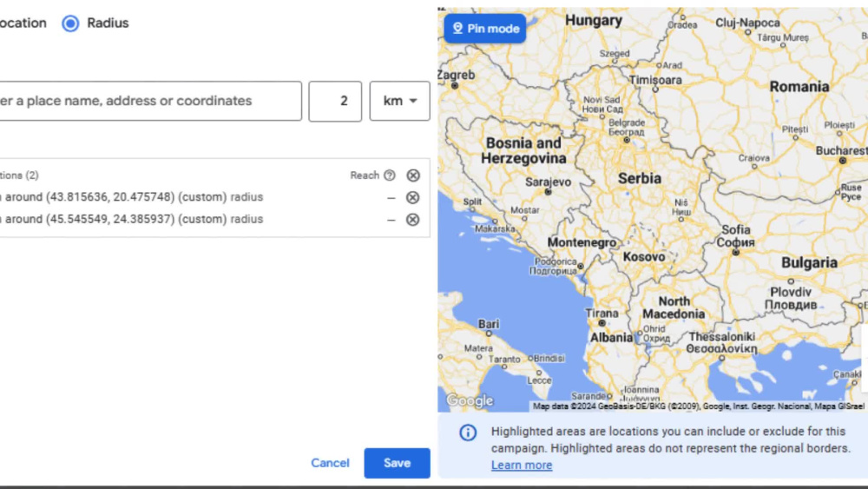Open the km unit dropdown

pos(399,101)
